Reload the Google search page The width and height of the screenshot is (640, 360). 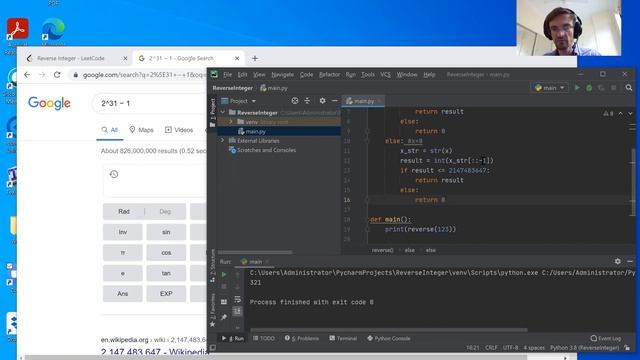[57, 75]
